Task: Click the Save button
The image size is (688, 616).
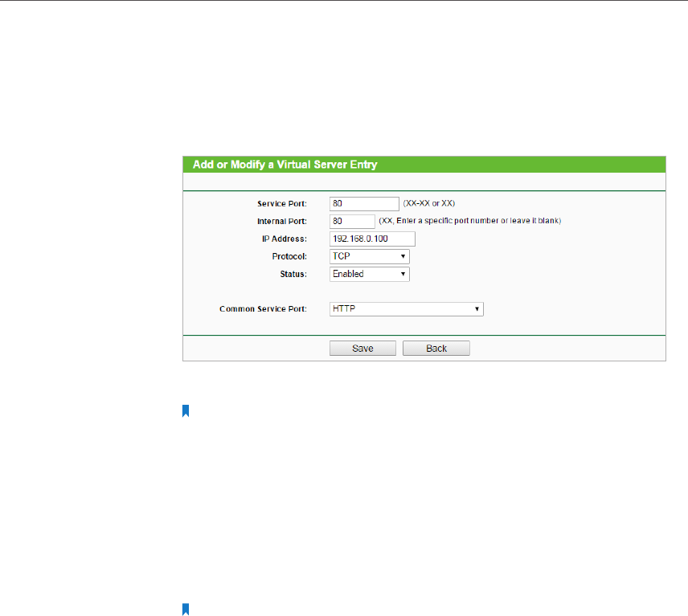Action: click(x=362, y=348)
